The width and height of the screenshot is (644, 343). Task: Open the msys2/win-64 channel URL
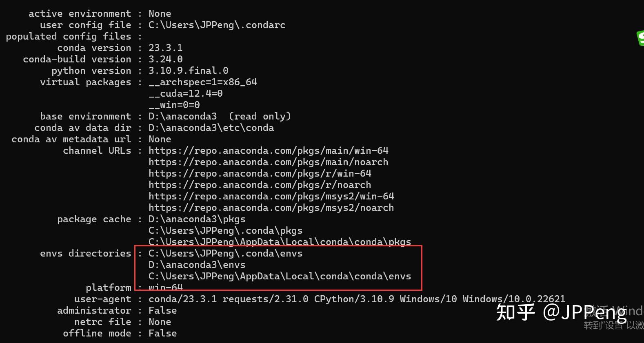pos(271,197)
